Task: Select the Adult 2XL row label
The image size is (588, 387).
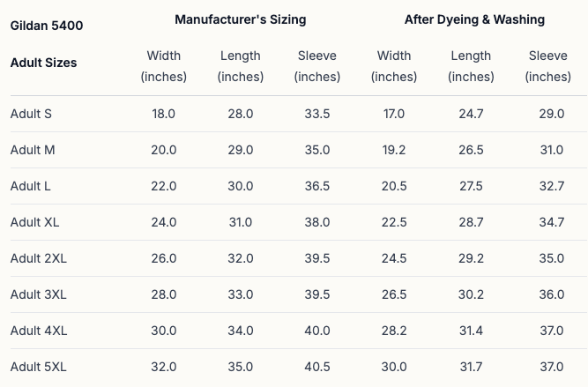Action: point(38,258)
